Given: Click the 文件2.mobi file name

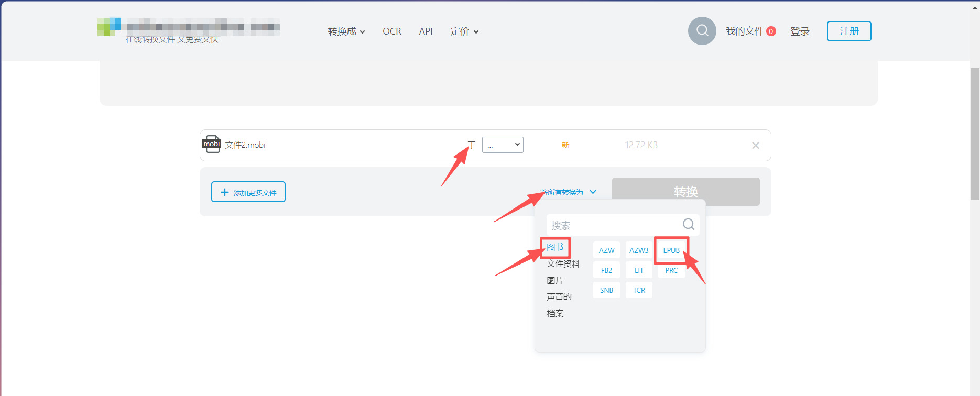Looking at the screenshot, I should pyautogui.click(x=245, y=145).
